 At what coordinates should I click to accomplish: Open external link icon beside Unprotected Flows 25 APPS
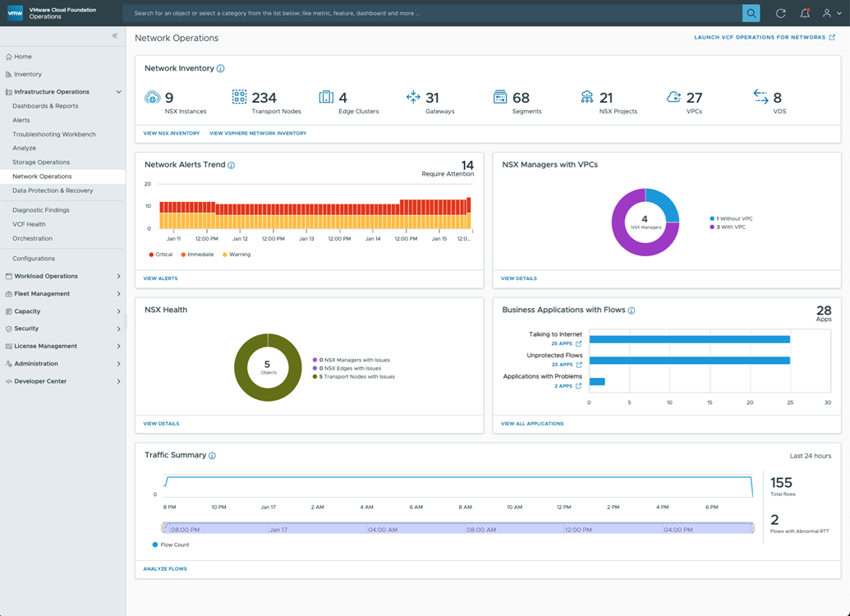[578, 365]
